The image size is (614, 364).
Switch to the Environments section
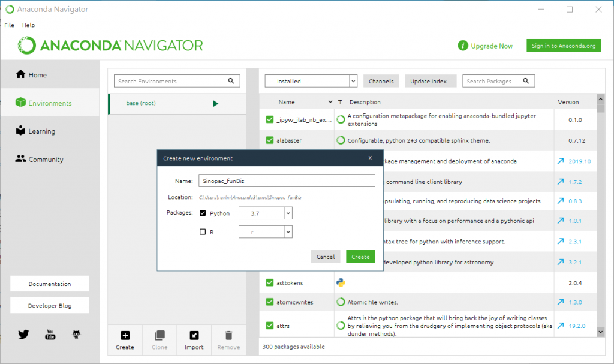(50, 103)
